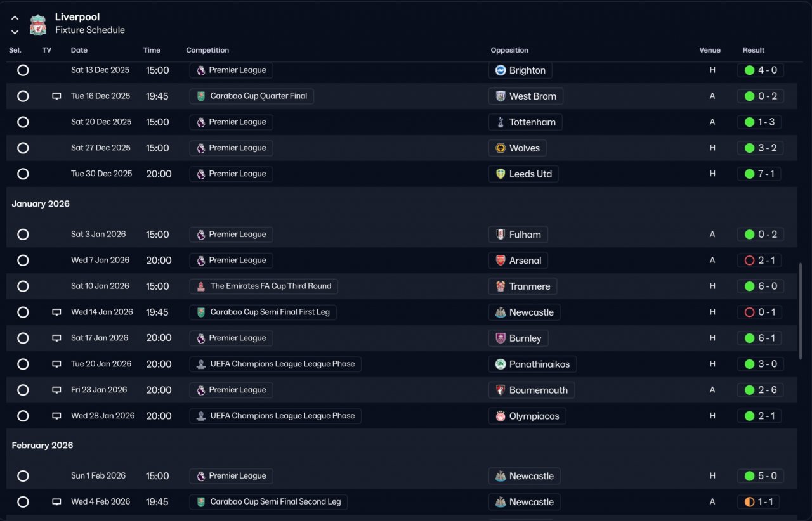Image resolution: width=812 pixels, height=521 pixels.
Task: View the 2 - 6 result against Bournemouth
Action: coord(761,390)
